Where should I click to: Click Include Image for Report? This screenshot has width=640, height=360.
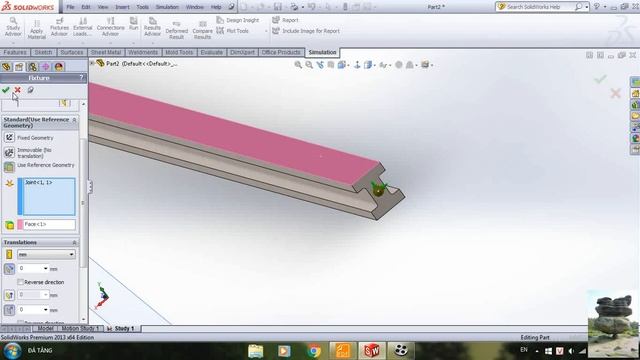tap(306, 31)
